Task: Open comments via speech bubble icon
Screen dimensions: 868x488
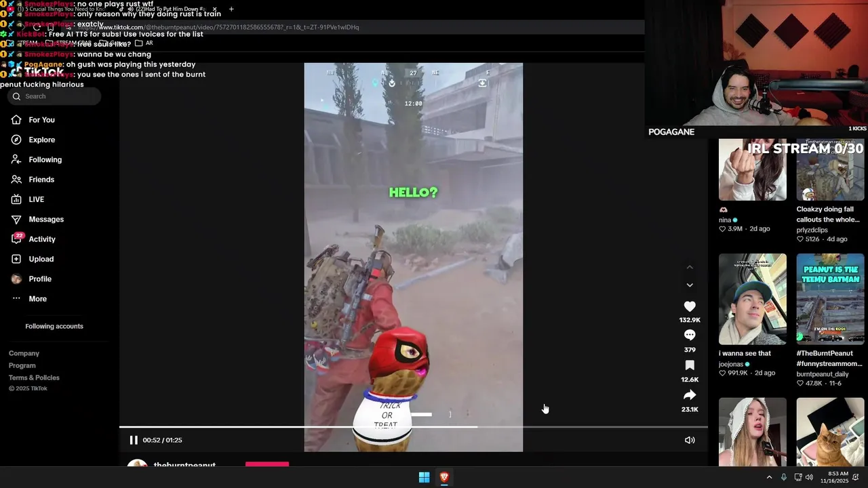Action: (690, 335)
